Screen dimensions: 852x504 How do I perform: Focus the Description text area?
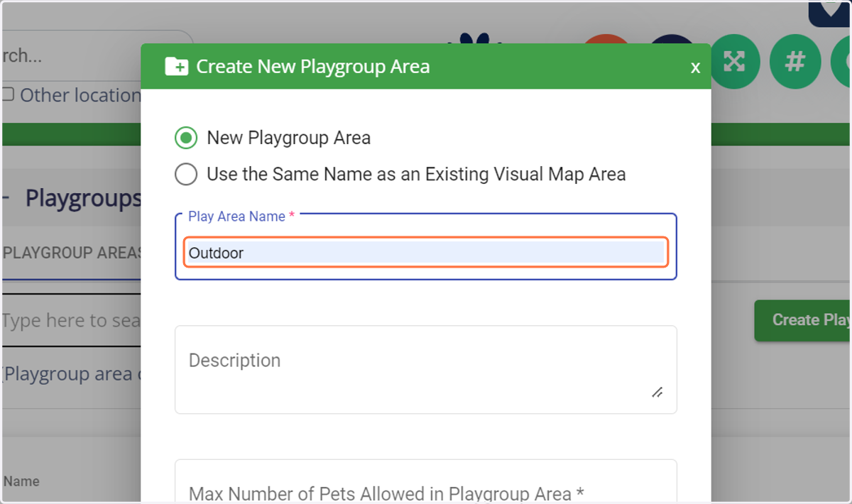pyautogui.click(x=426, y=370)
